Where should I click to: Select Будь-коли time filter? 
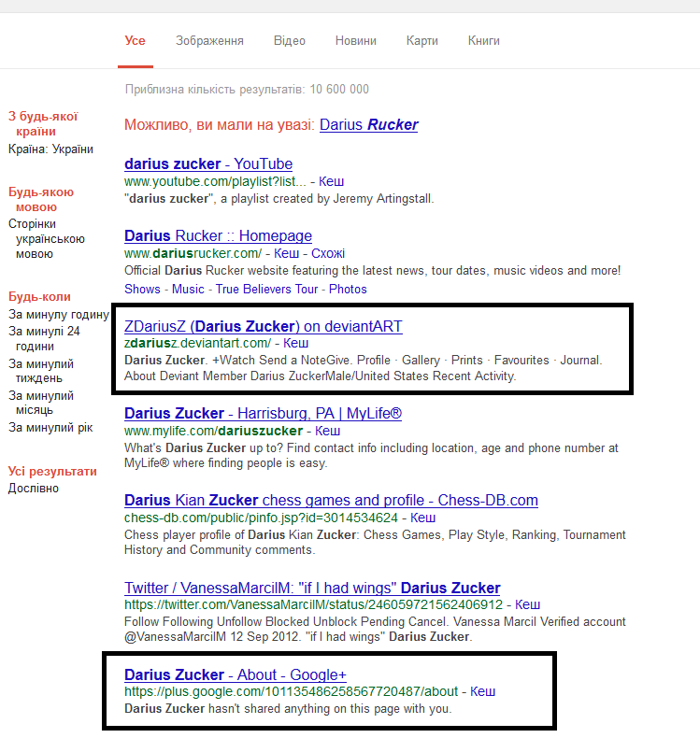39,297
